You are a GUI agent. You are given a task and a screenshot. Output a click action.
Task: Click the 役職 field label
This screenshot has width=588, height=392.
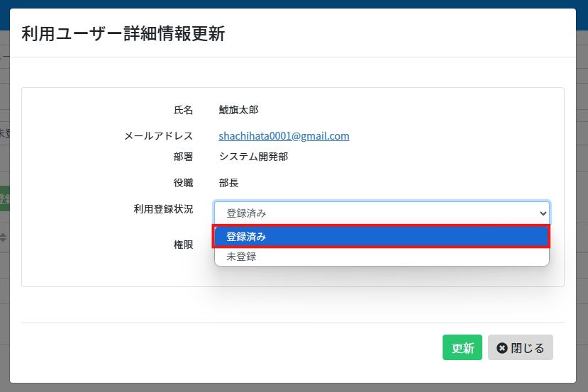coord(183,183)
